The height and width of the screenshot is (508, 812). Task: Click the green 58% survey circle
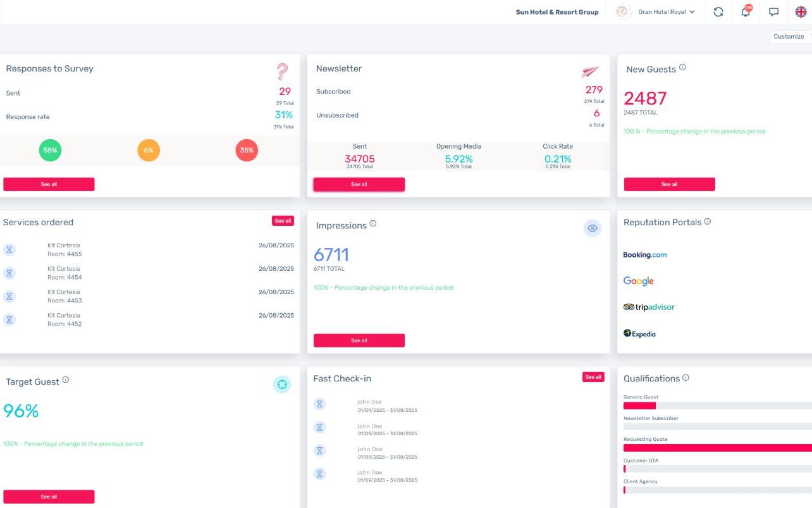(50, 151)
